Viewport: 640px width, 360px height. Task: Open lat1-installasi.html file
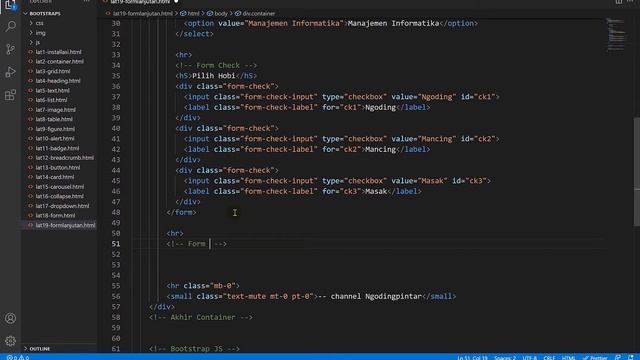coord(58,52)
